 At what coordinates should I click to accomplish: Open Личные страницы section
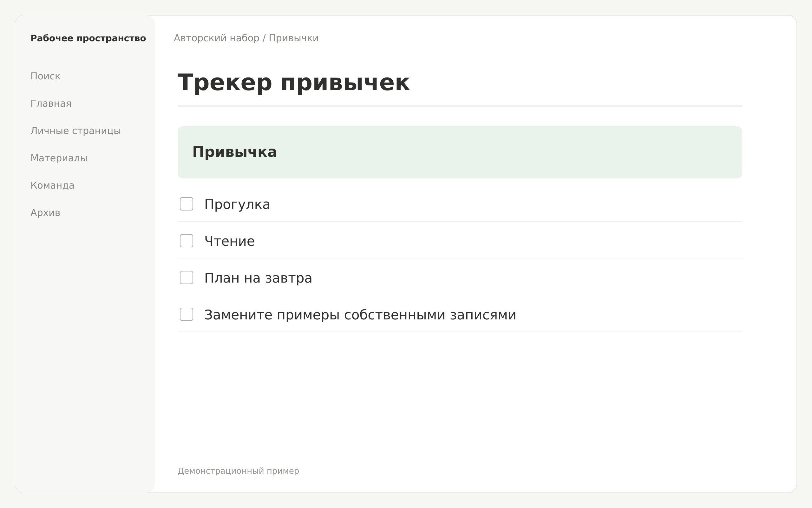(75, 131)
